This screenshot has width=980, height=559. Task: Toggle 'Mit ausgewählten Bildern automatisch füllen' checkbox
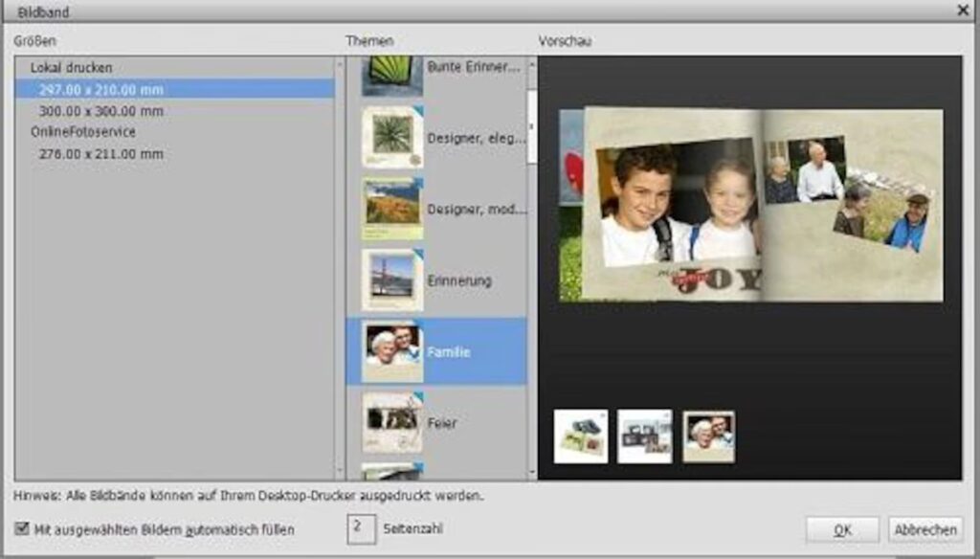[21, 528]
